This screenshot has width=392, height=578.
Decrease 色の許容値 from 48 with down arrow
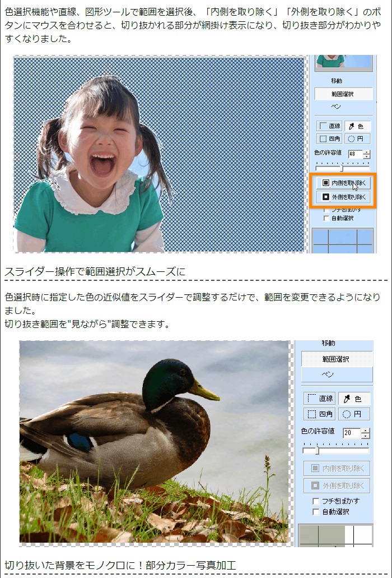(x=366, y=156)
